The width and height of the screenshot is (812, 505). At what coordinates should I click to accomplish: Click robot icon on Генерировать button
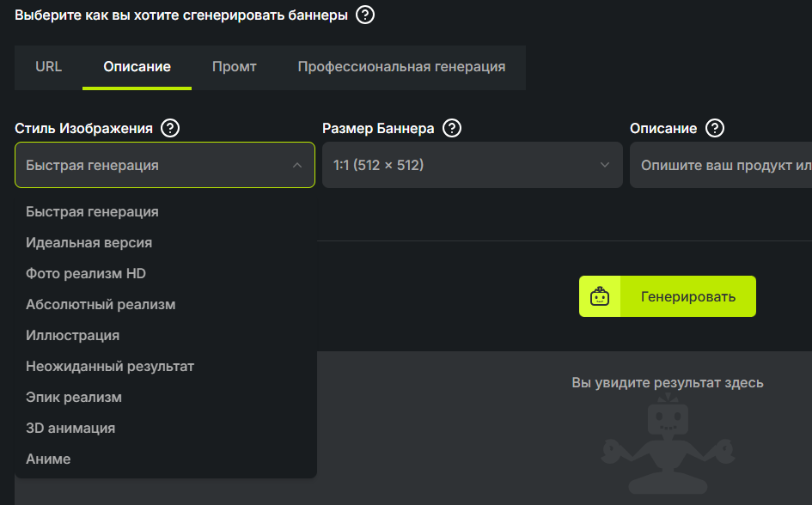tap(600, 296)
